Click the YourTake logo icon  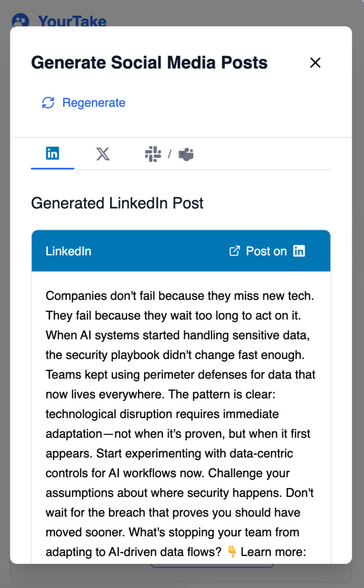[20, 21]
